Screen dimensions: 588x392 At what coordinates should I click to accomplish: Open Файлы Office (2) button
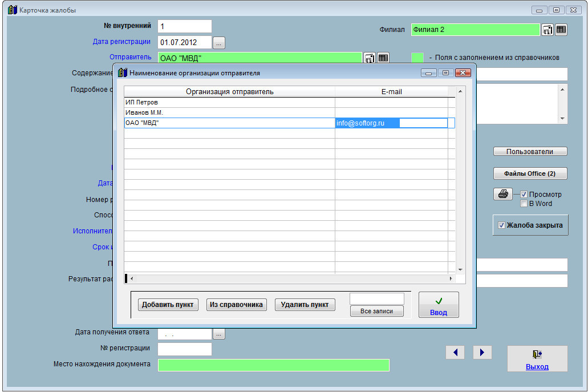[x=530, y=173]
